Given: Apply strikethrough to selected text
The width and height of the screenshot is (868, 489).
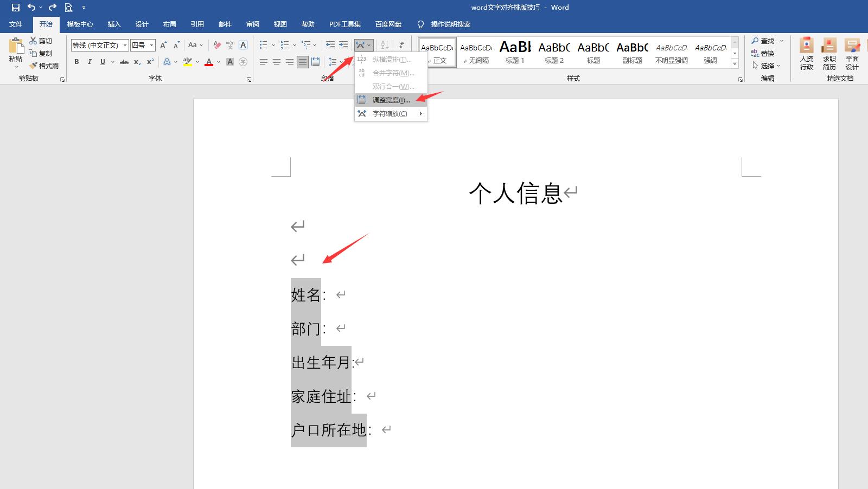Looking at the screenshot, I should pos(124,62).
